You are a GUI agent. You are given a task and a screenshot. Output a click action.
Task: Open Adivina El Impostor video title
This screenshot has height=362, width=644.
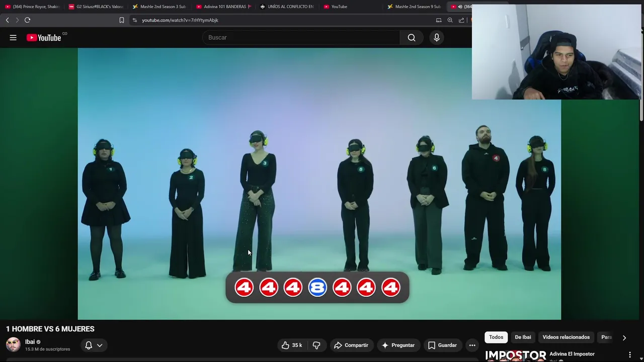572,354
